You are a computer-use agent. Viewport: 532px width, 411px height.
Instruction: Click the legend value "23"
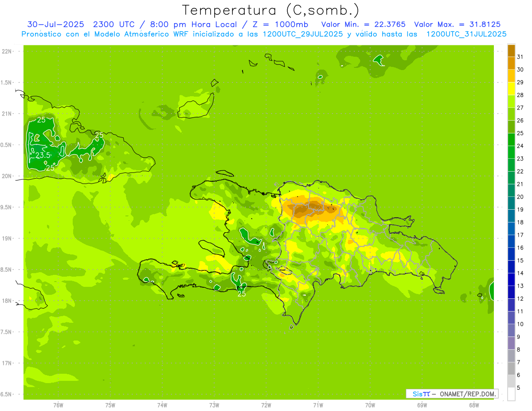[x=520, y=158]
